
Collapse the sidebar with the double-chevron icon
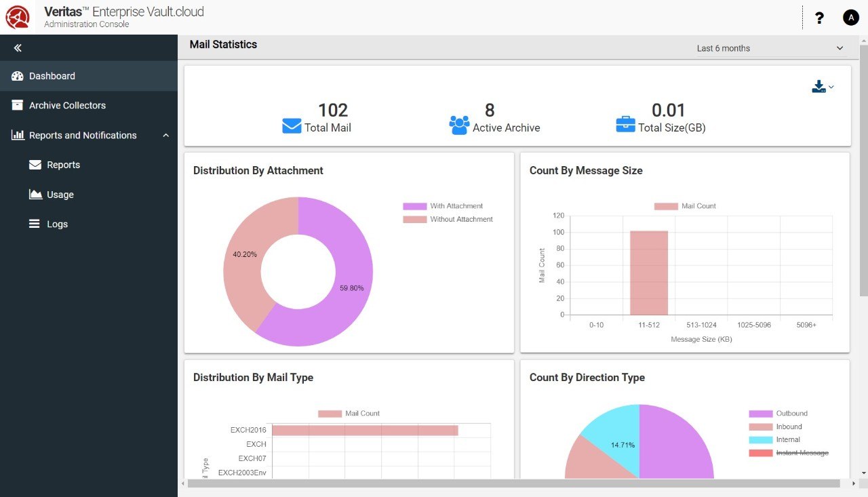(16, 47)
